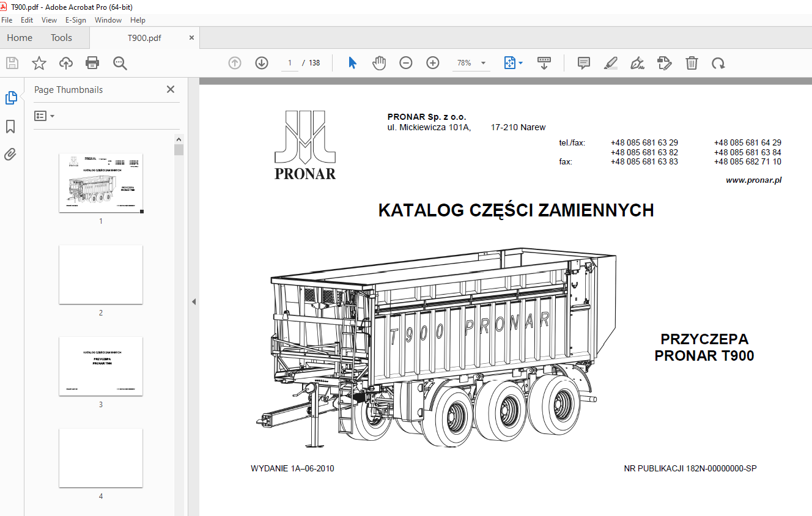Select page 4 blank thumbnail
The height and width of the screenshot is (516, 812).
coord(101,458)
